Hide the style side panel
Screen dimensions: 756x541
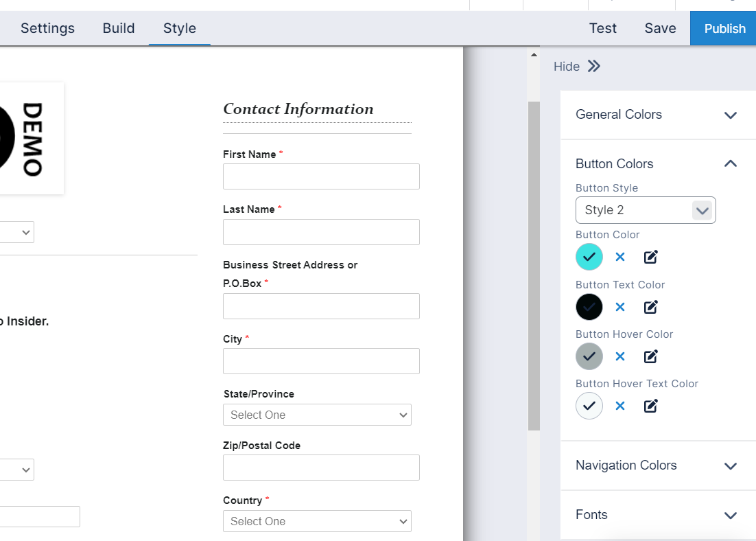click(577, 66)
